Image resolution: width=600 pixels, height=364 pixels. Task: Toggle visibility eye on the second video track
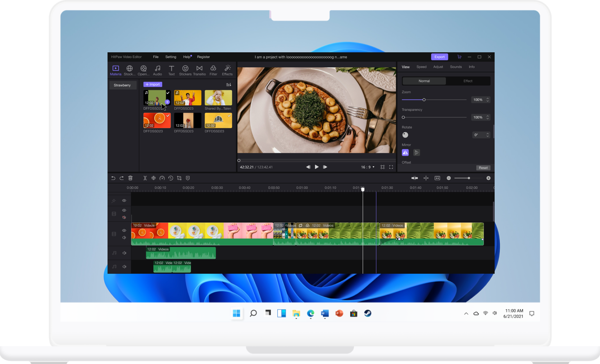tap(124, 210)
